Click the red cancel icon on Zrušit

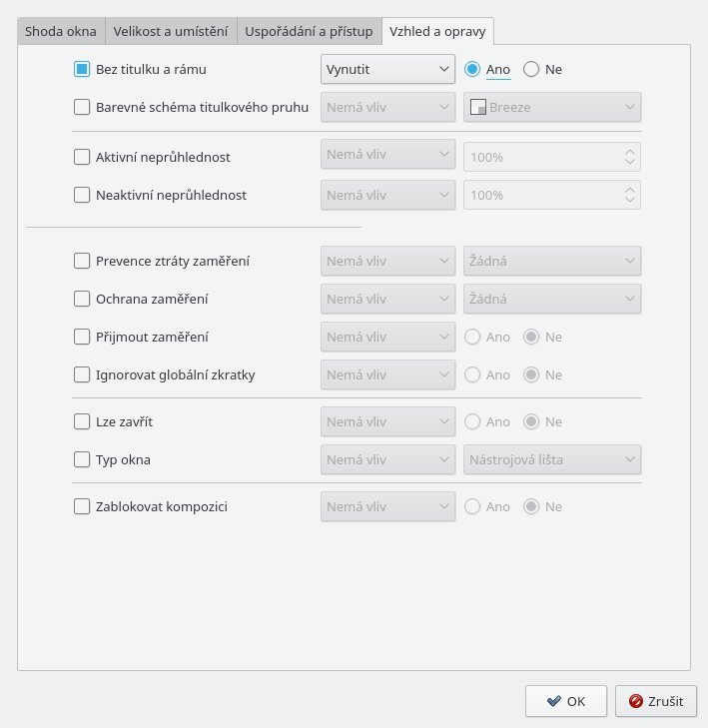(x=635, y=701)
